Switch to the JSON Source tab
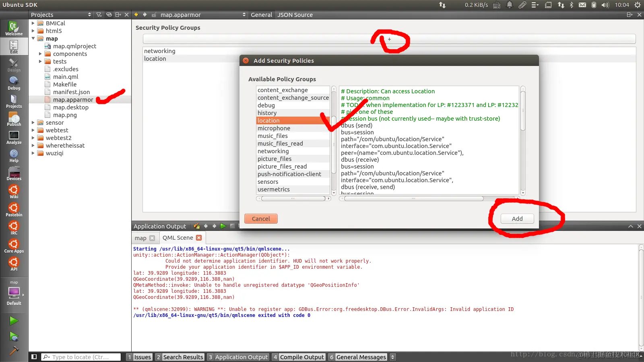The width and height of the screenshot is (644, 362). [x=295, y=15]
